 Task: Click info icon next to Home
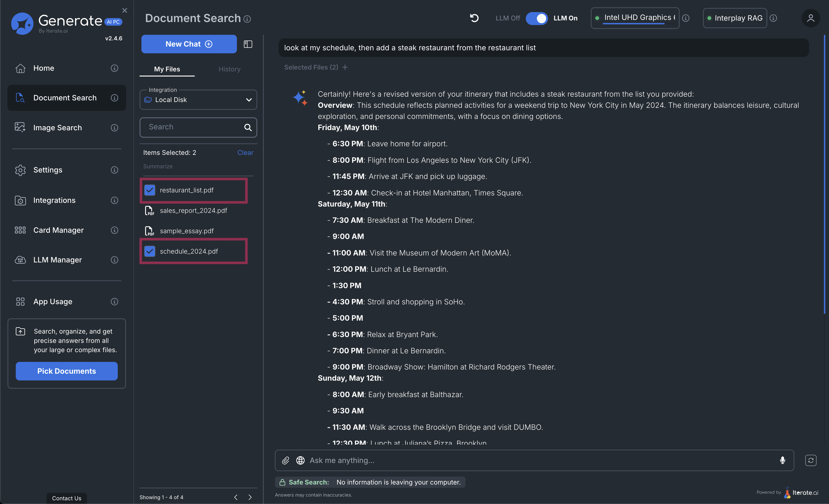(x=114, y=68)
